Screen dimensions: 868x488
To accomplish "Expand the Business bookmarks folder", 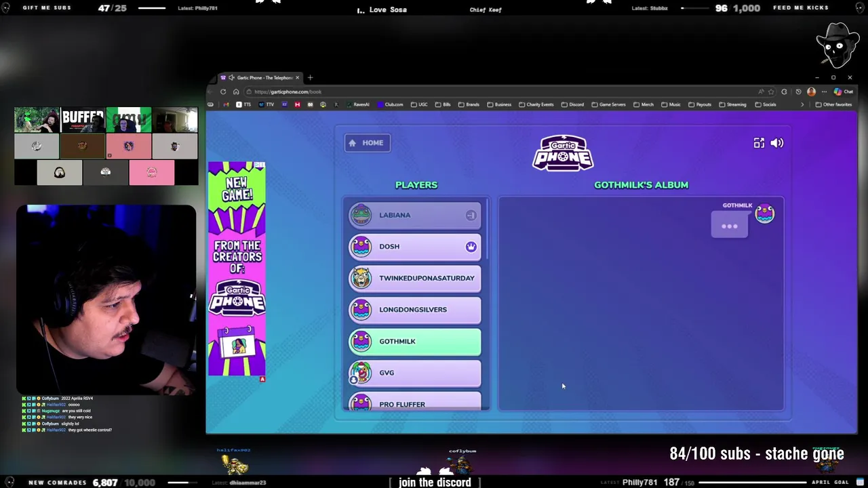I will coord(499,104).
